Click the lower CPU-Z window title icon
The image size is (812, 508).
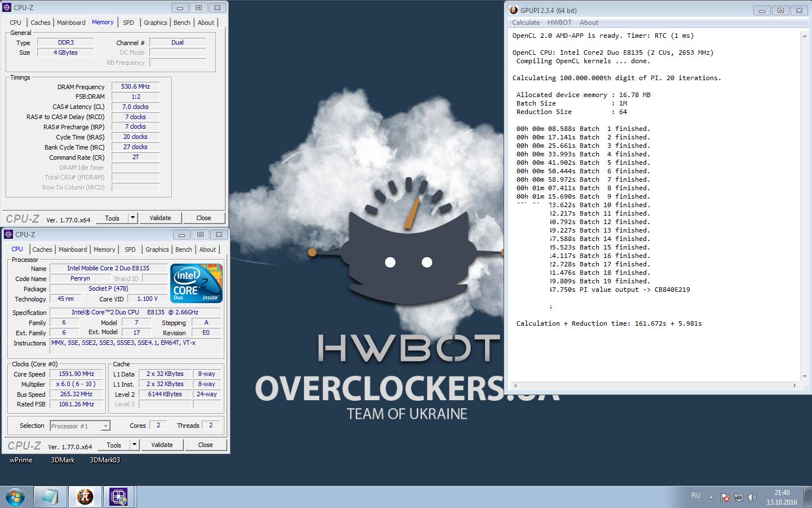(8, 234)
